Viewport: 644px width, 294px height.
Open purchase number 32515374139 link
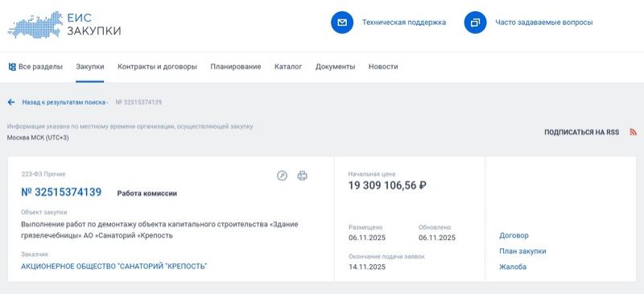click(61, 192)
